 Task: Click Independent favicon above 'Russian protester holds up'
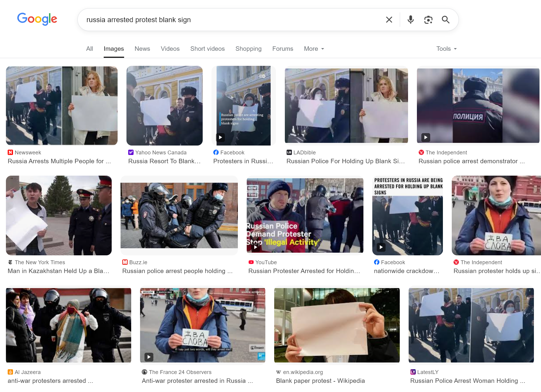456,262
